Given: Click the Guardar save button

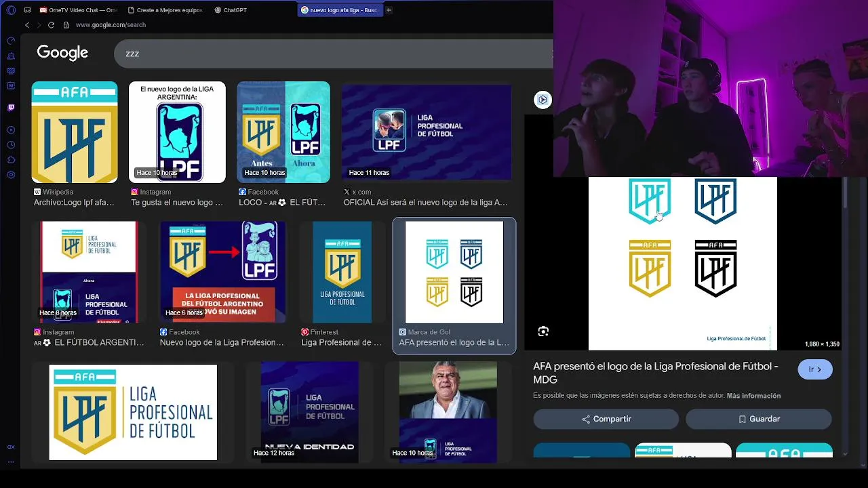Looking at the screenshot, I should pyautogui.click(x=758, y=419).
